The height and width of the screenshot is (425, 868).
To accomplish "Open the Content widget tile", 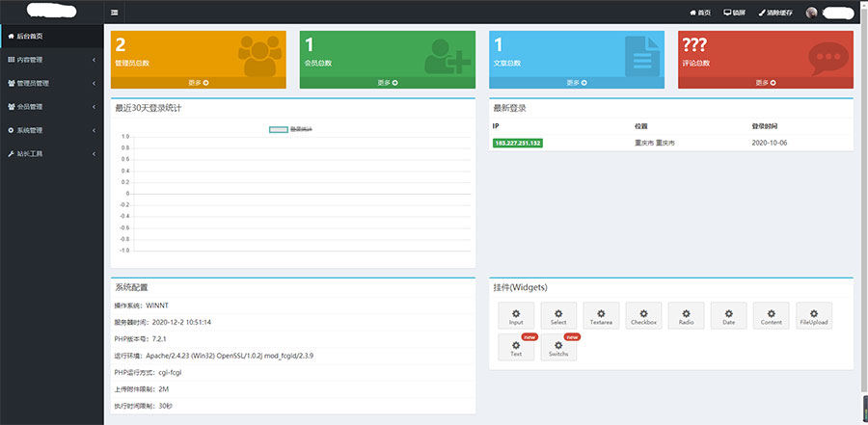I will click(772, 316).
